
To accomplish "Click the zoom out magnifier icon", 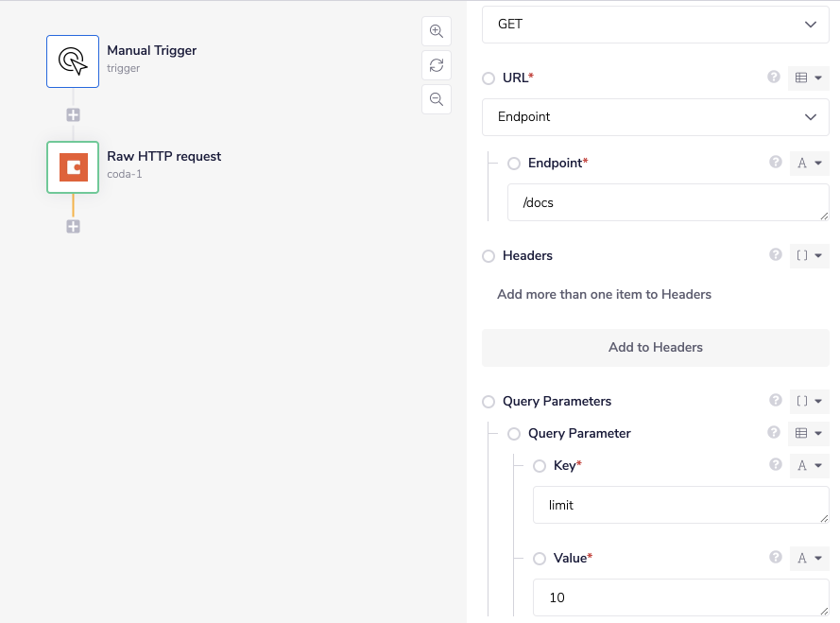I will [x=436, y=99].
